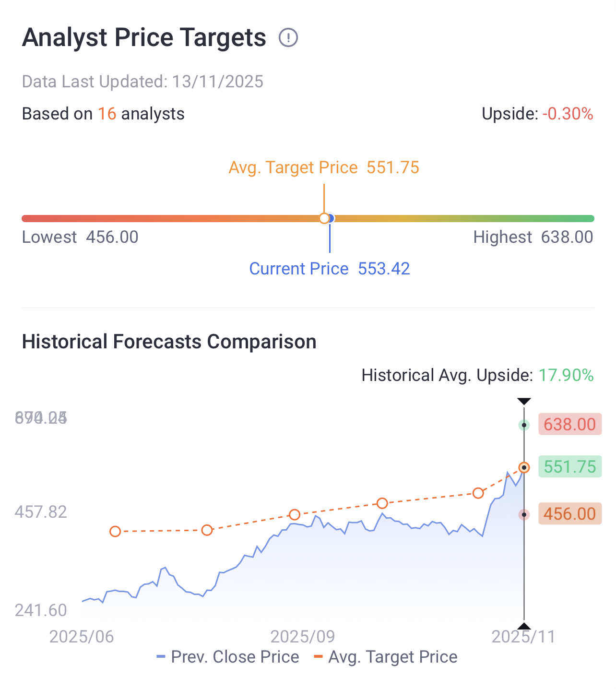Select the second orange target point on chart
This screenshot has width=616, height=689.
pos(207,530)
